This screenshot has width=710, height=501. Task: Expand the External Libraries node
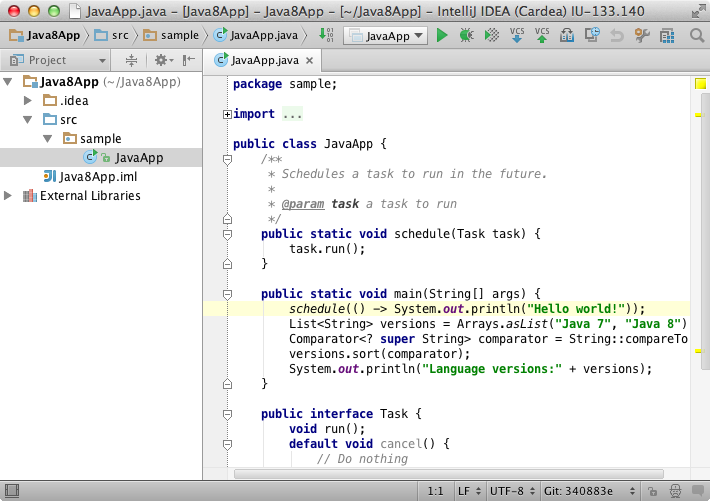tap(9, 196)
